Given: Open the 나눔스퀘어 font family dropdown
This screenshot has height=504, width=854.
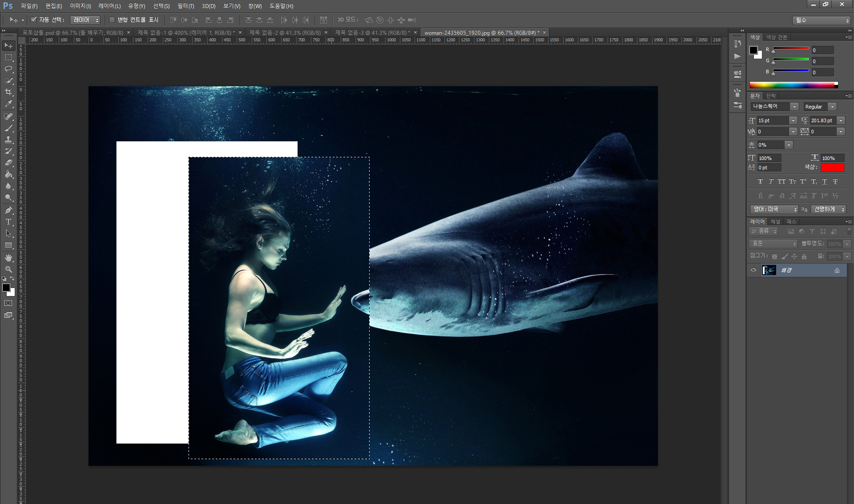Looking at the screenshot, I should (794, 107).
